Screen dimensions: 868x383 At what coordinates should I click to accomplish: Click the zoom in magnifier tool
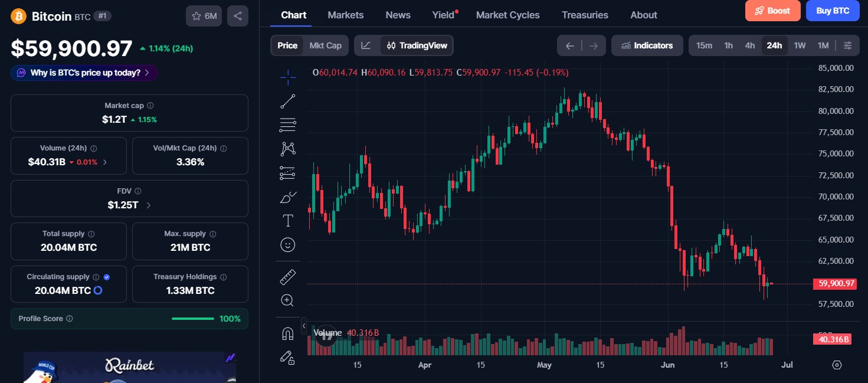[288, 300]
